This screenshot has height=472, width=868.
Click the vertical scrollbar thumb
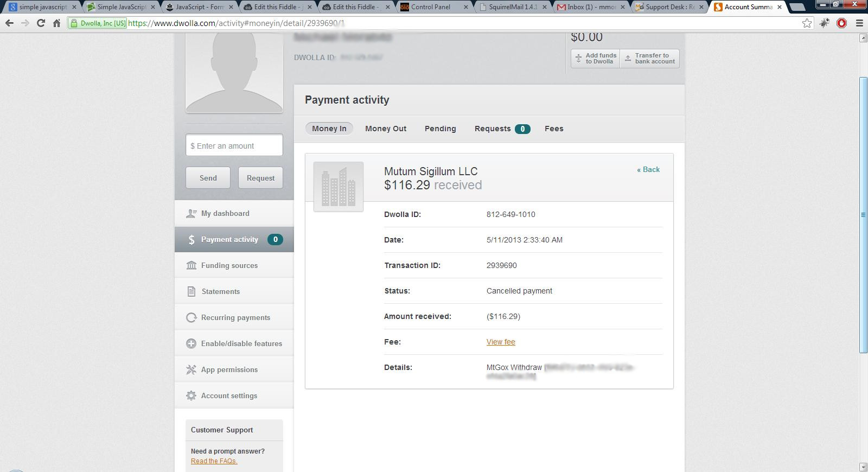(x=863, y=215)
